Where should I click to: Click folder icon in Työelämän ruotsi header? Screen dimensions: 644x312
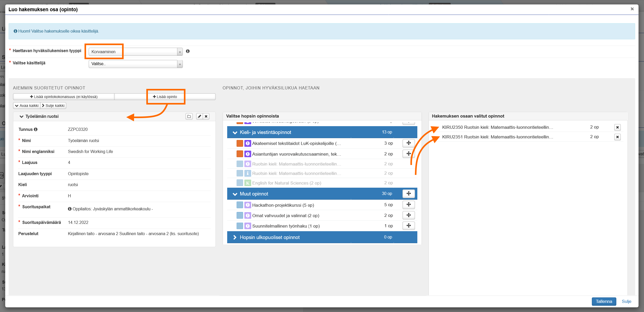[189, 117]
